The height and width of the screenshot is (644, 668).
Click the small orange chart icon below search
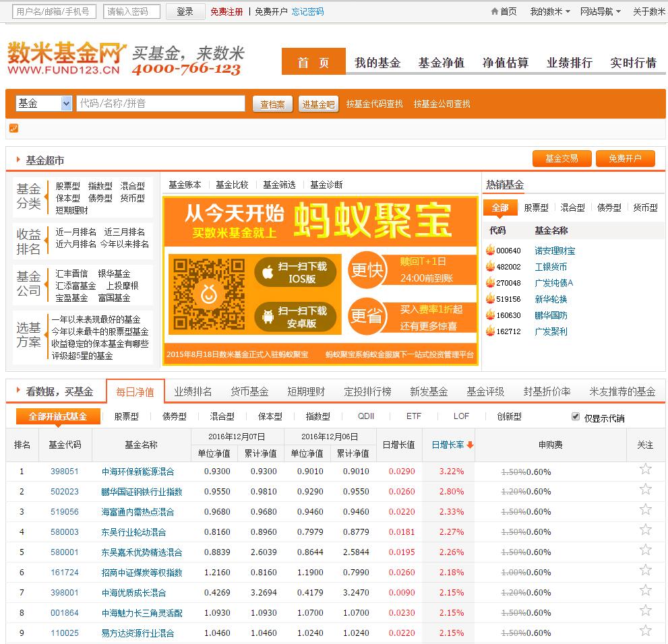click(13, 128)
